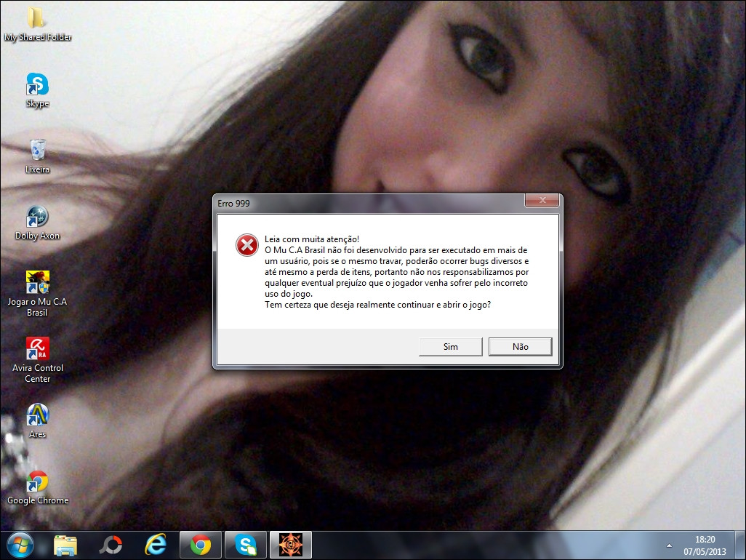This screenshot has height=560, width=746.
Task: Switch to Skype in the taskbar
Action: [245, 544]
